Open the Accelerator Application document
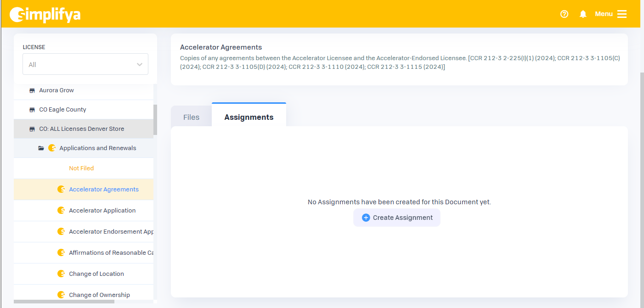Viewport: 644px width, 308px height. 102,211
